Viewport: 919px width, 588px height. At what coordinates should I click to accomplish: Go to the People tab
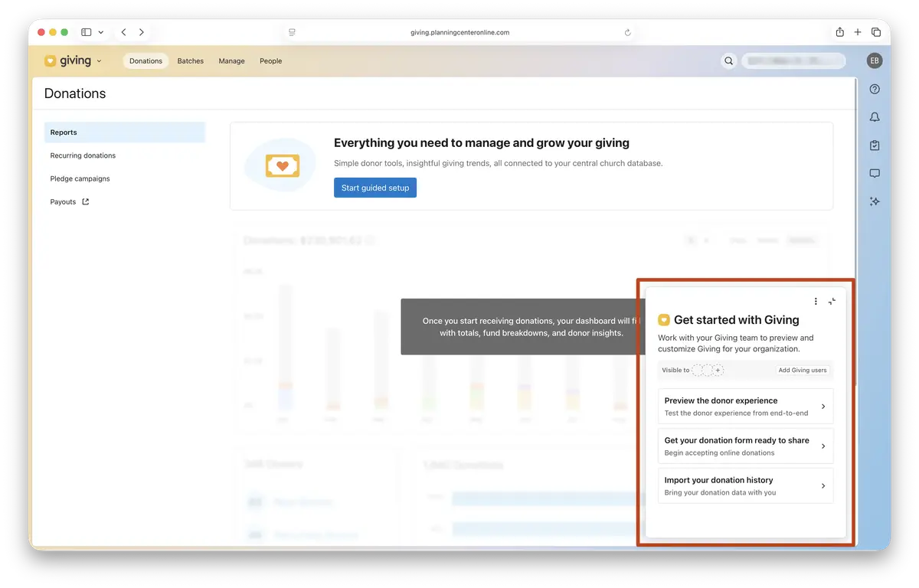point(270,61)
